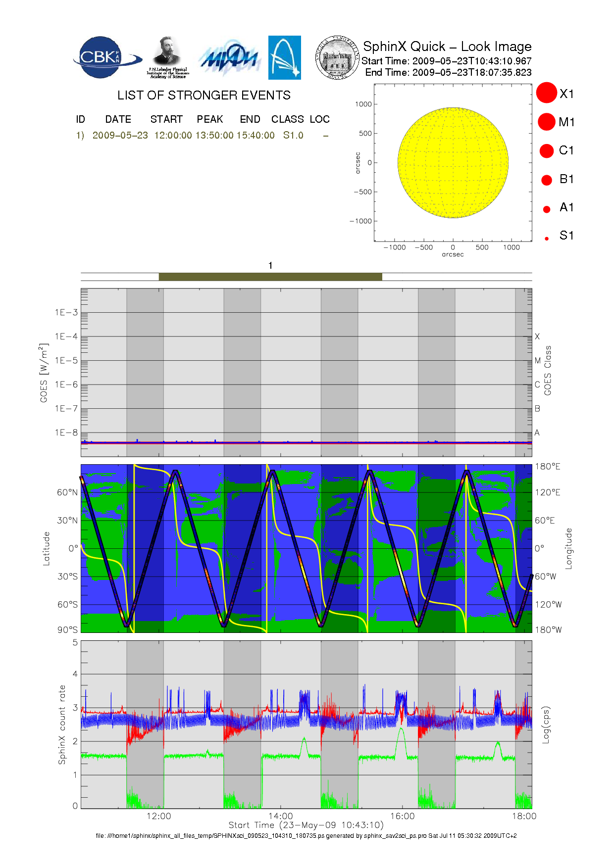
Task: Click the file path text at page bottom
Action: tap(306, 836)
